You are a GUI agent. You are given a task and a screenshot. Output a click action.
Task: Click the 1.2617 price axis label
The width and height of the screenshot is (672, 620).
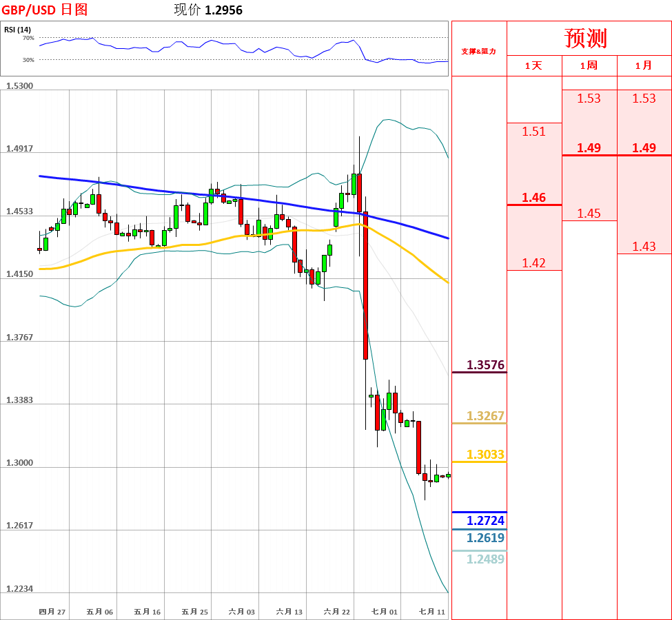(x=20, y=526)
